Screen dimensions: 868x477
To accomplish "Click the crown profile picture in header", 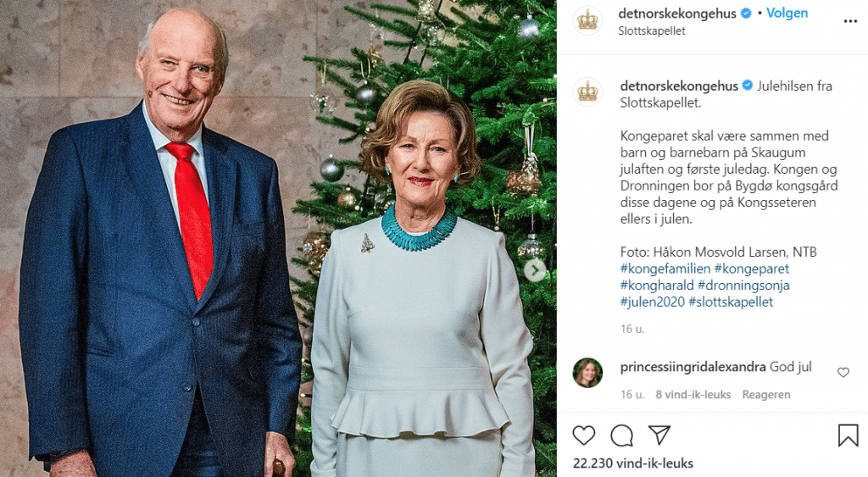I will (587, 21).
